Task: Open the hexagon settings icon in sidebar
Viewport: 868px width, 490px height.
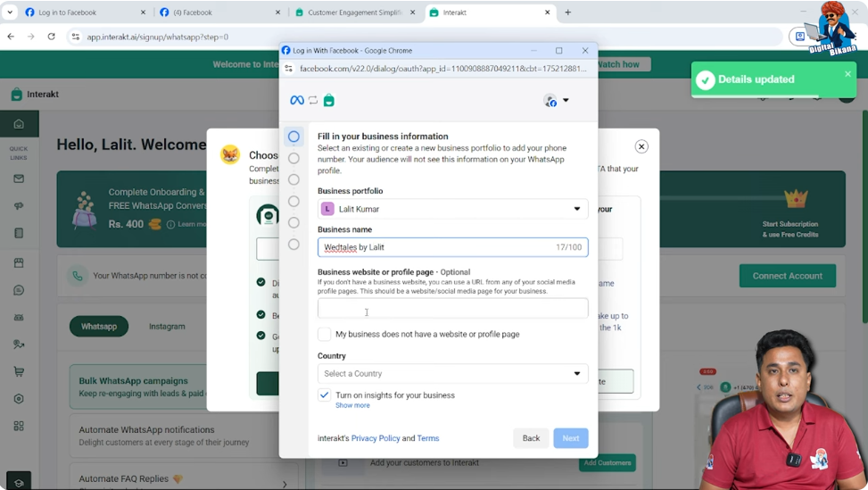Action: coord(19,399)
